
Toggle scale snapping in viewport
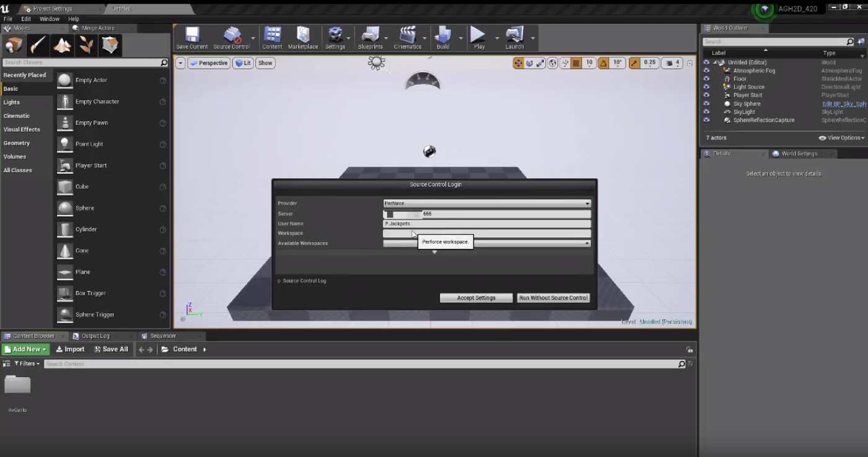point(634,63)
